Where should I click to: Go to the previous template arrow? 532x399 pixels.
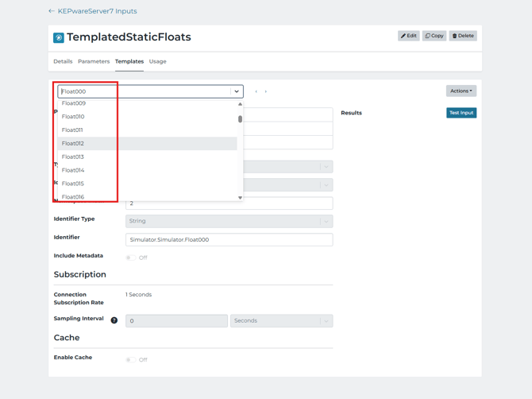(x=256, y=91)
